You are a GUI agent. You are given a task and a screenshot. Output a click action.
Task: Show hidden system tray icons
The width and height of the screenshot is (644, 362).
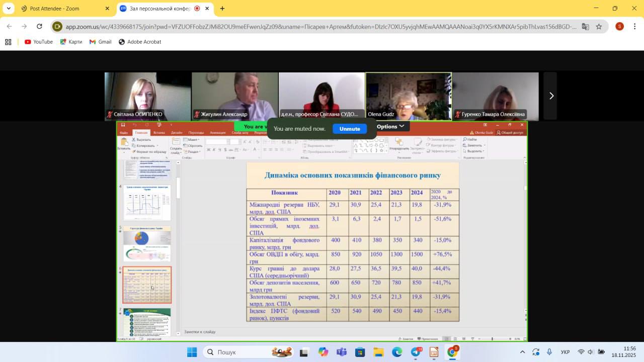[x=522, y=352]
